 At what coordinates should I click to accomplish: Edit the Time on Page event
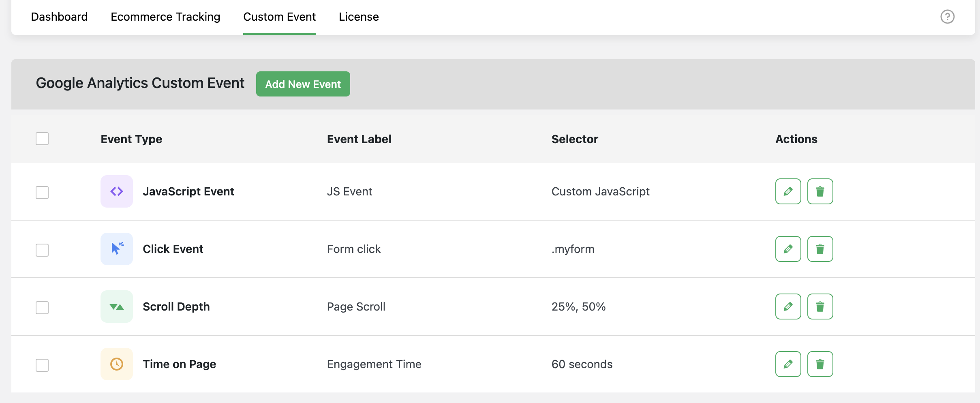788,364
